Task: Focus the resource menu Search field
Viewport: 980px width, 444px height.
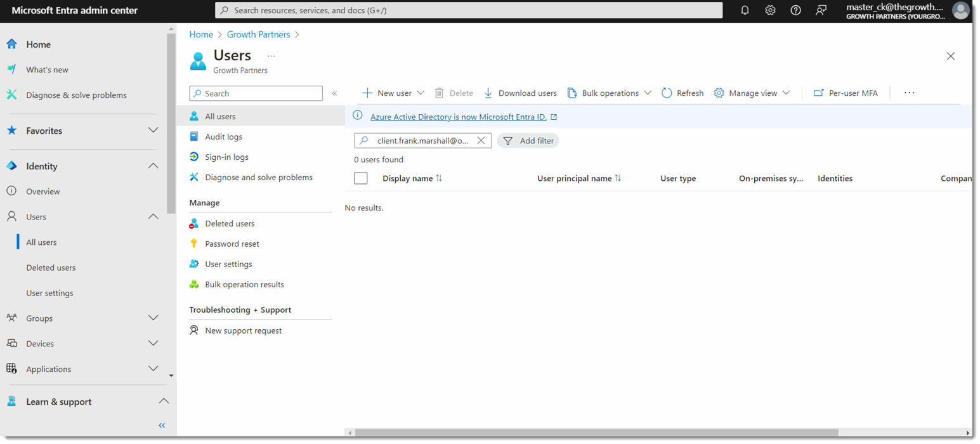Action: [x=256, y=93]
